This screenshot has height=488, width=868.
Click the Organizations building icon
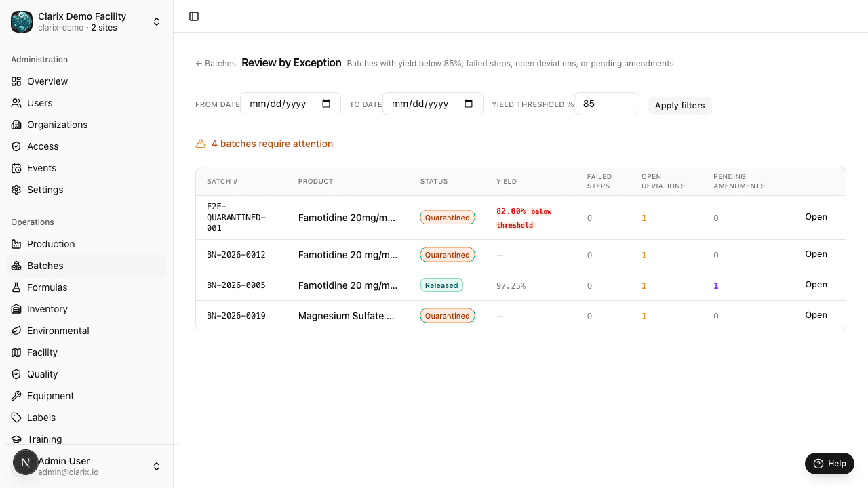pyautogui.click(x=16, y=125)
